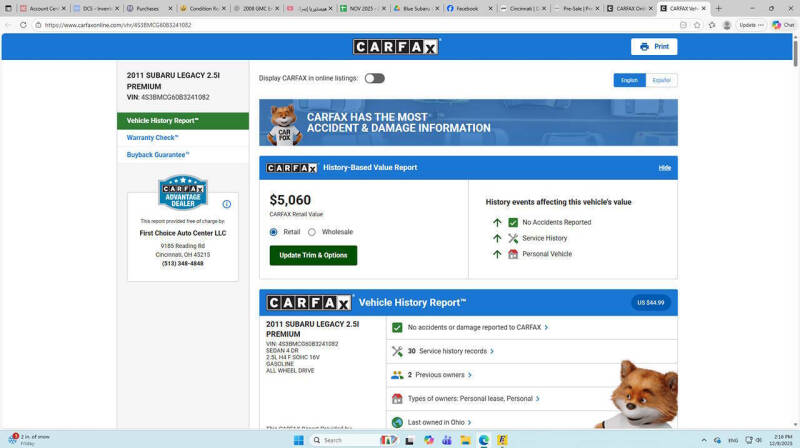
Task: Select the Wholesale radio button
Action: [312, 232]
